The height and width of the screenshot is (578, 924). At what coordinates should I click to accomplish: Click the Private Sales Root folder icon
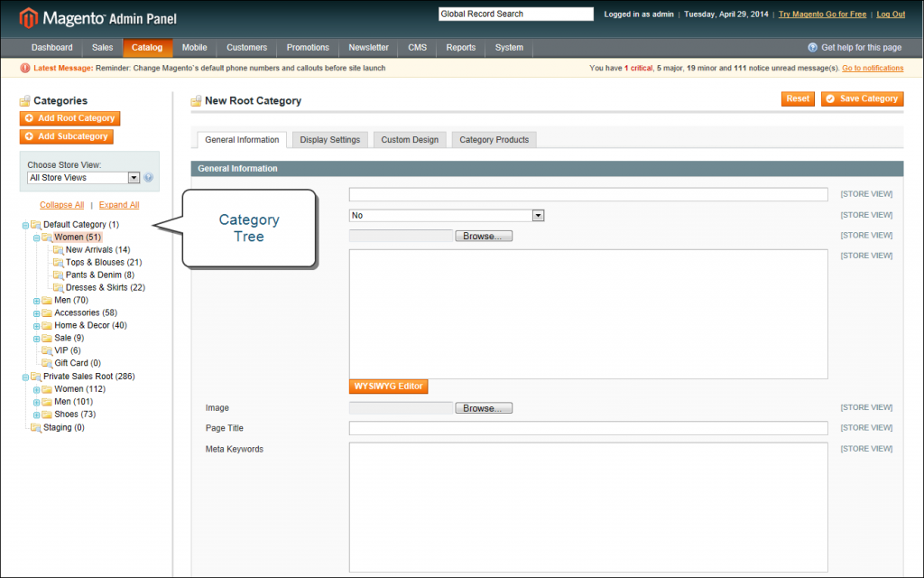pyautogui.click(x=36, y=376)
